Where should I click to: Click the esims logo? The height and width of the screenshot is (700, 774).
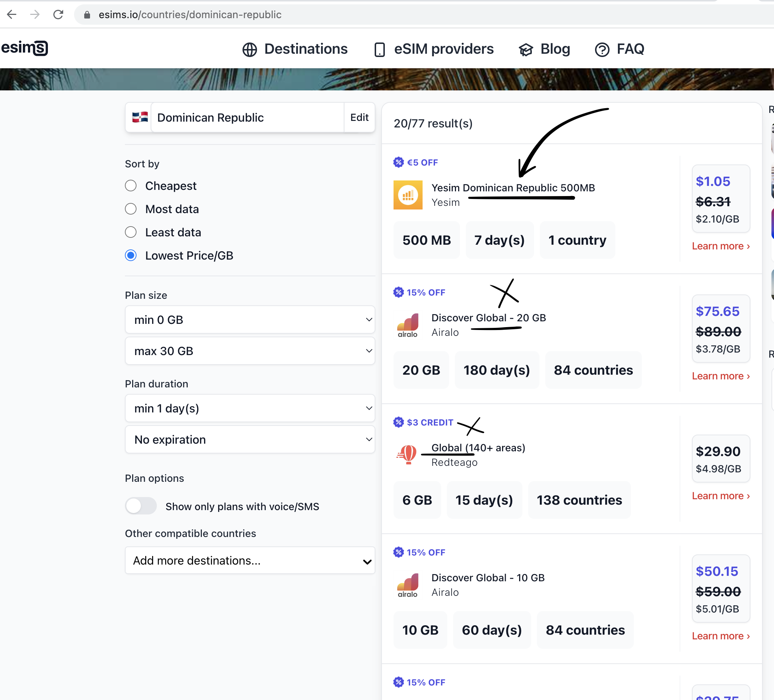point(25,48)
